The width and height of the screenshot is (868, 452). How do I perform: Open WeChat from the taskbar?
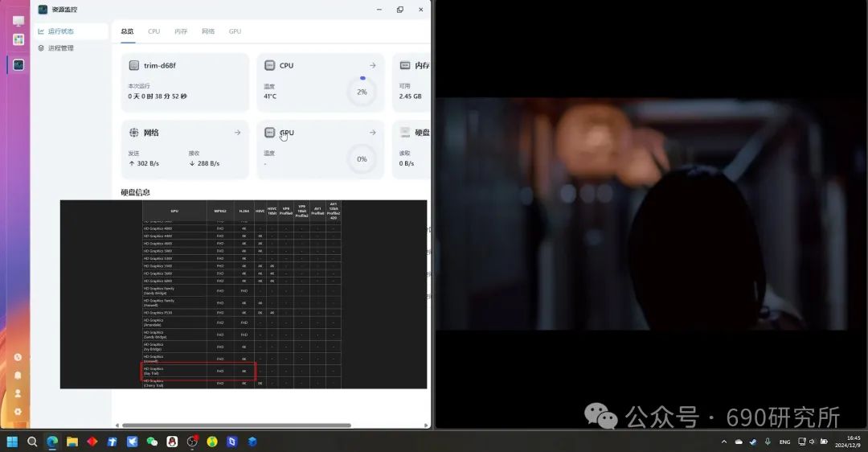[x=152, y=442]
